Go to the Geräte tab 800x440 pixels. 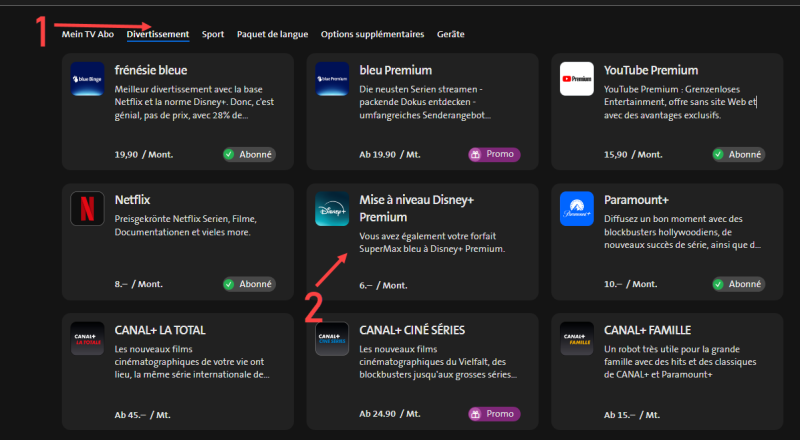click(451, 35)
